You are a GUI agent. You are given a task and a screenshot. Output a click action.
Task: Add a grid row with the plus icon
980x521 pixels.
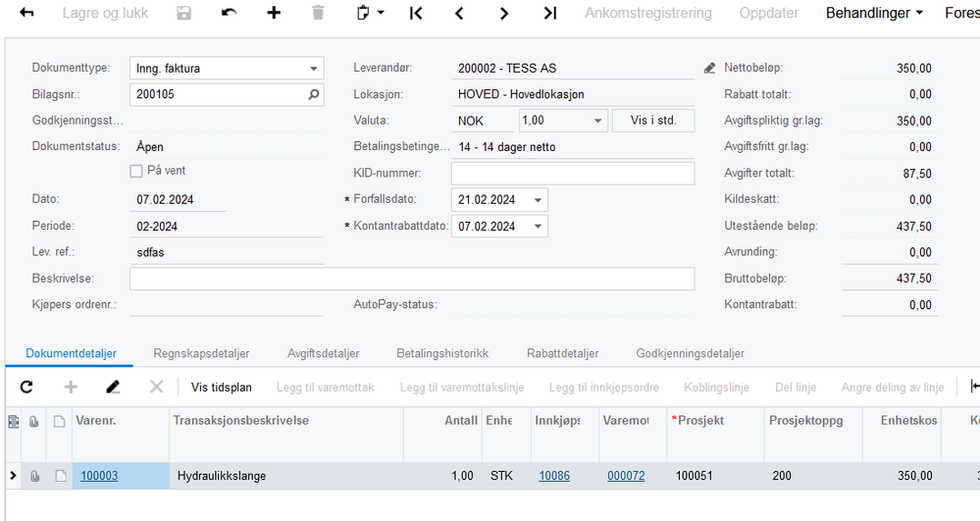click(71, 388)
